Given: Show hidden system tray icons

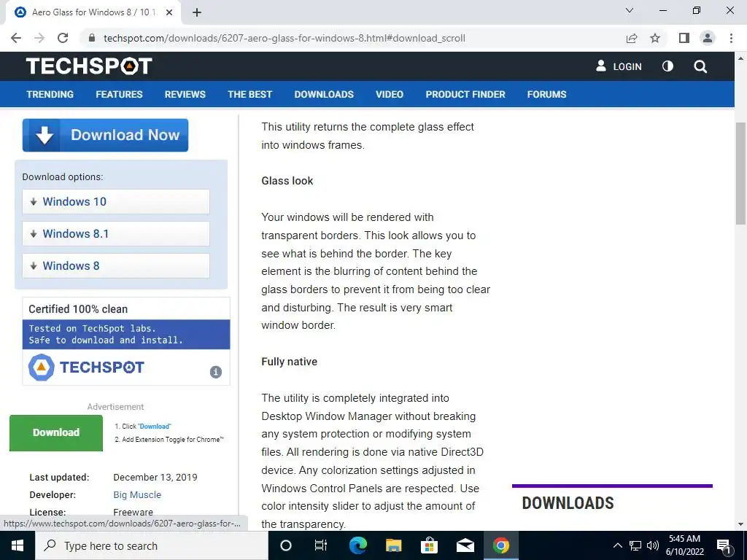Looking at the screenshot, I should point(617,545).
